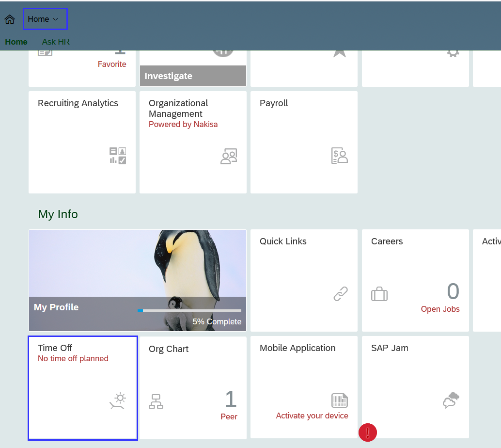Click the Org Chart hierarchy icon
The width and height of the screenshot is (501, 448).
pyautogui.click(x=156, y=401)
